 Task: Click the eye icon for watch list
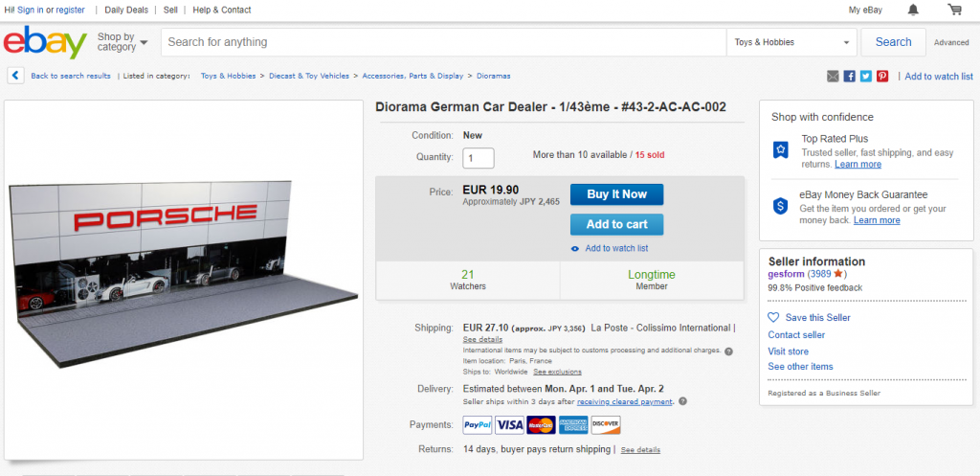(575, 249)
